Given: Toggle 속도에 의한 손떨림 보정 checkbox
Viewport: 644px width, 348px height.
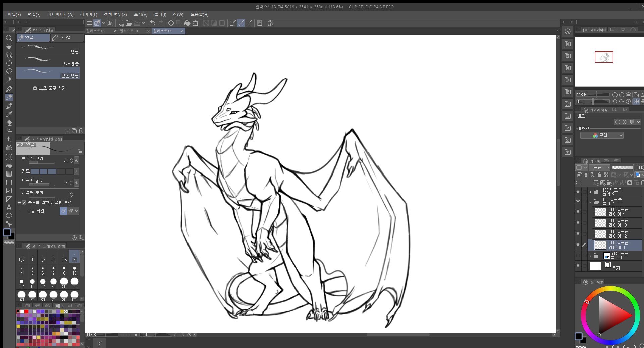Looking at the screenshot, I should (24, 203).
